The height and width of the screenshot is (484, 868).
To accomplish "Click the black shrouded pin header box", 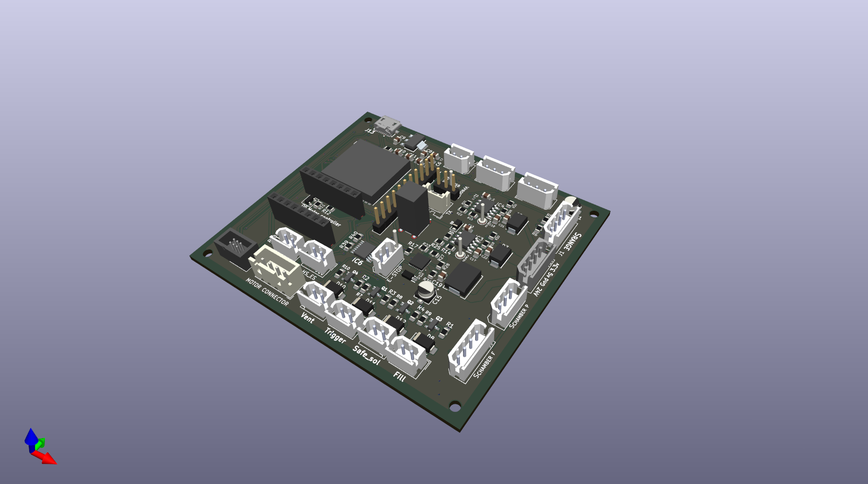I will [x=233, y=247].
